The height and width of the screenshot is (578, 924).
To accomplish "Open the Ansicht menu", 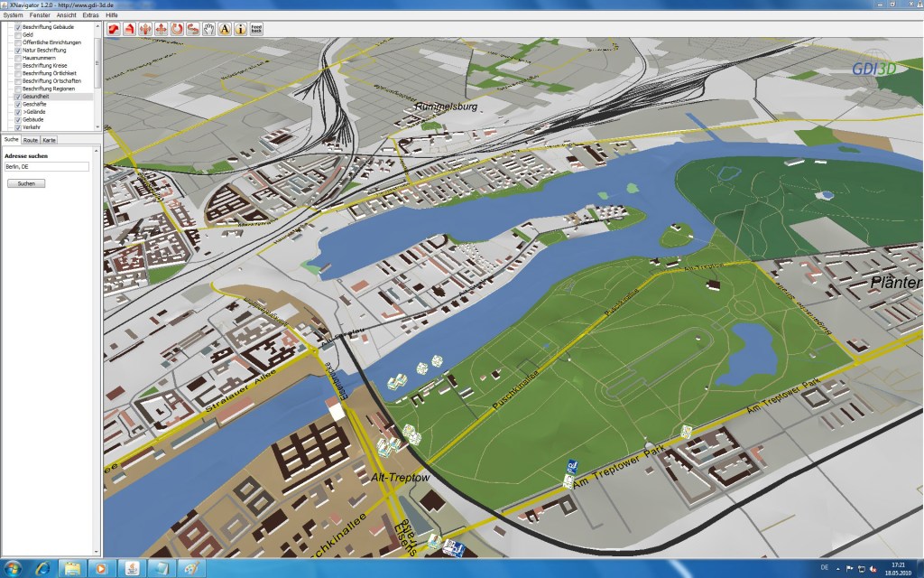I will (68, 15).
